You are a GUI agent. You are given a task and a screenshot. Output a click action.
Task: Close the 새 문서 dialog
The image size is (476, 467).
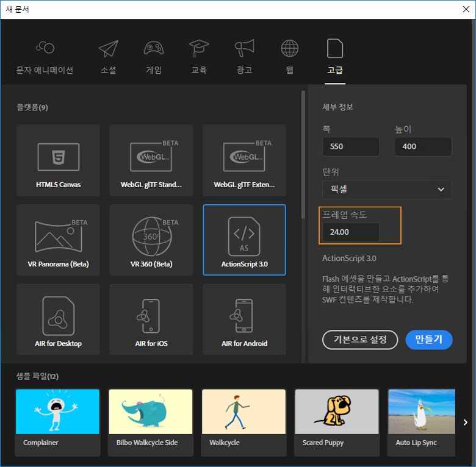pyautogui.click(x=466, y=9)
